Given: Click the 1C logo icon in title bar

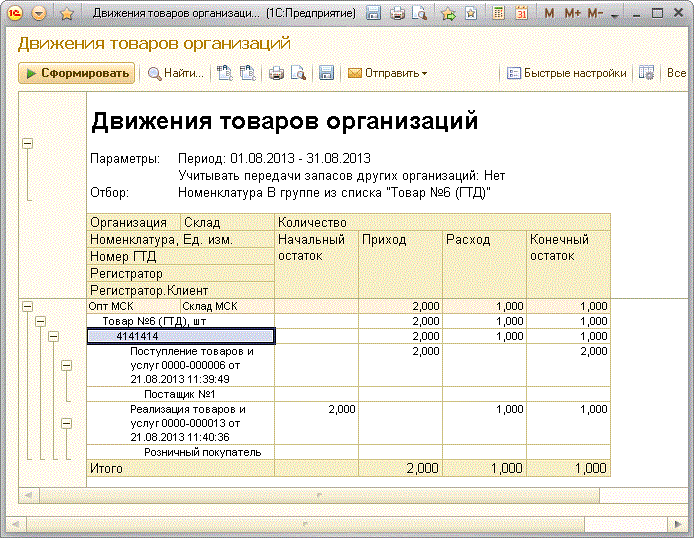Looking at the screenshot, I should pos(15,14).
